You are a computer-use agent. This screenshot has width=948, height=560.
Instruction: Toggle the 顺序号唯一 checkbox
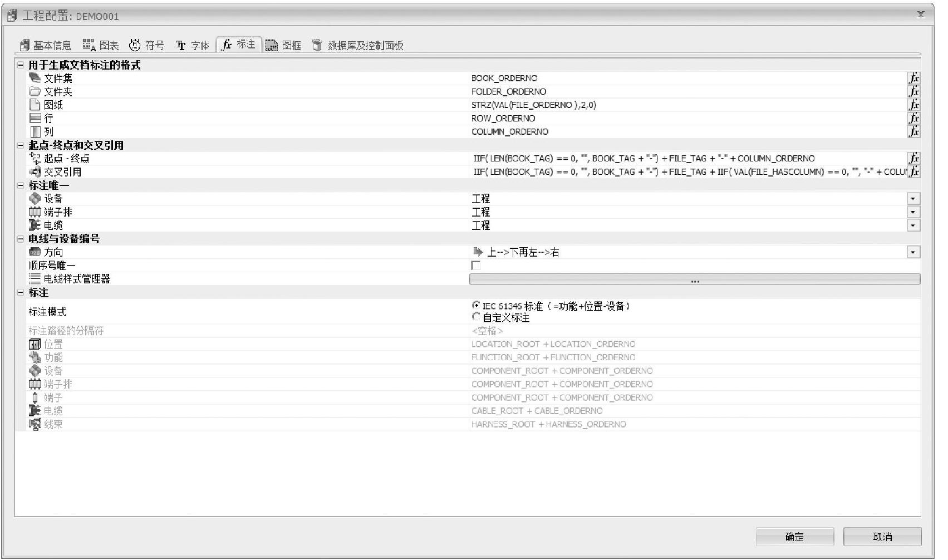click(x=475, y=266)
